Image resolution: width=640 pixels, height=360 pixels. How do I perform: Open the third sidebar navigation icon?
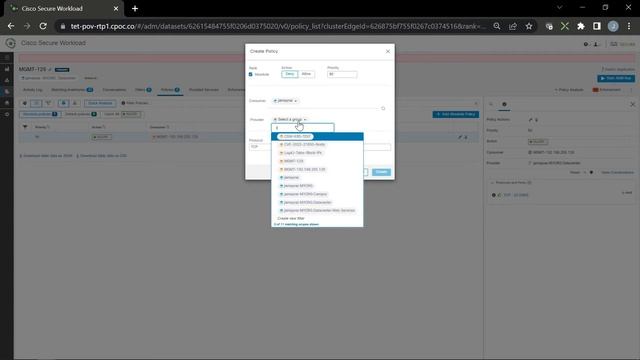[x=7, y=80]
